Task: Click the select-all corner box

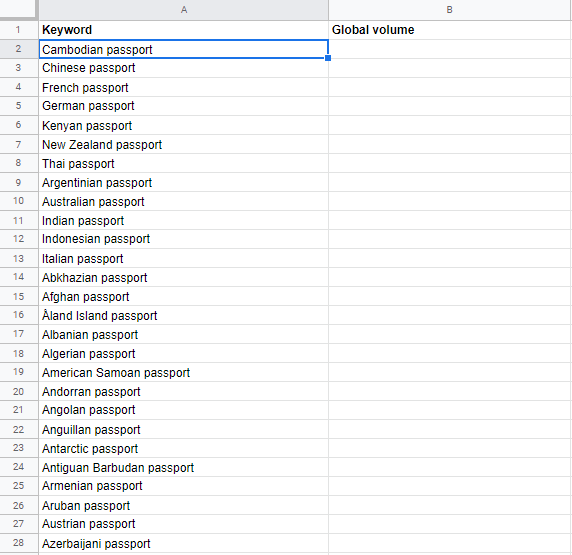Action: 18,9
